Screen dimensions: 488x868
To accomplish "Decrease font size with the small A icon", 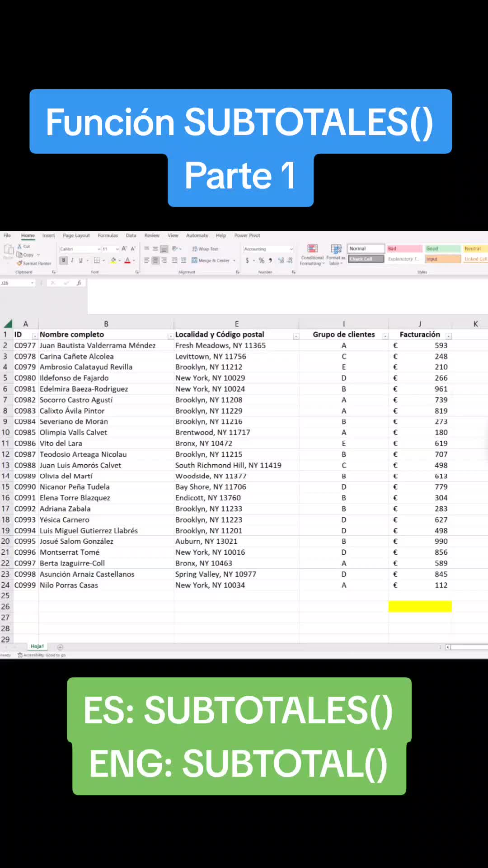I will [x=133, y=249].
